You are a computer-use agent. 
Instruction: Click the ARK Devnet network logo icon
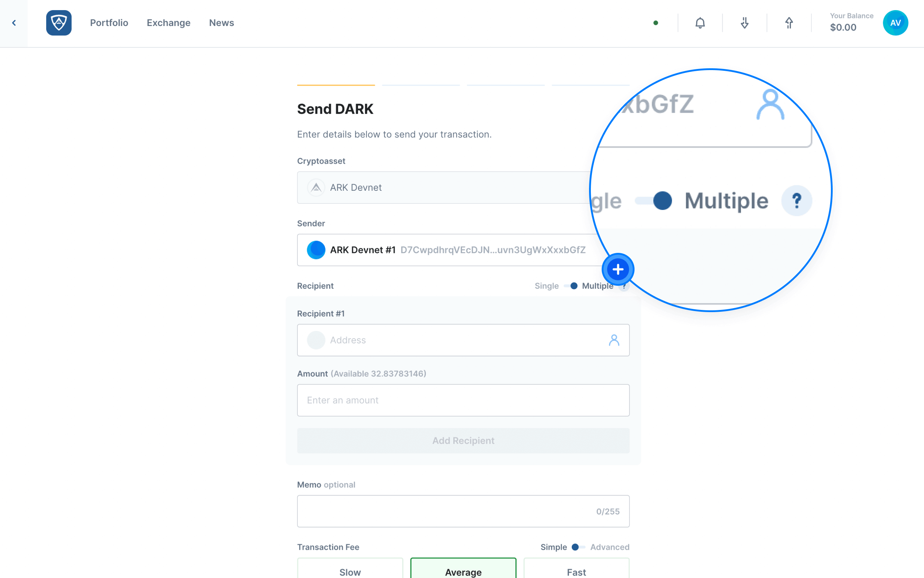316,187
